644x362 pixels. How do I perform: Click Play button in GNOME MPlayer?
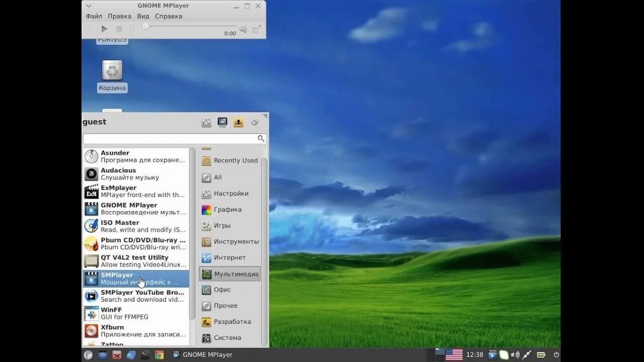tap(104, 29)
